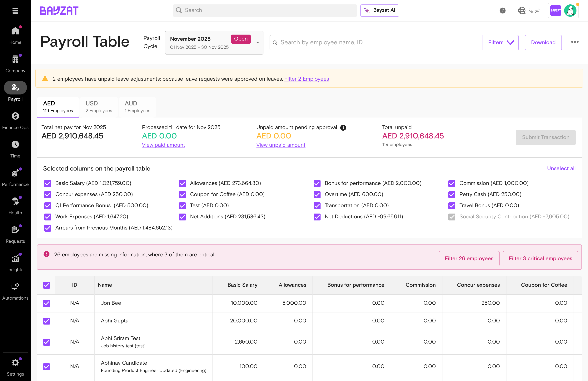Deselect Abhi Gupta row checkbox
588x381 pixels.
click(x=47, y=321)
